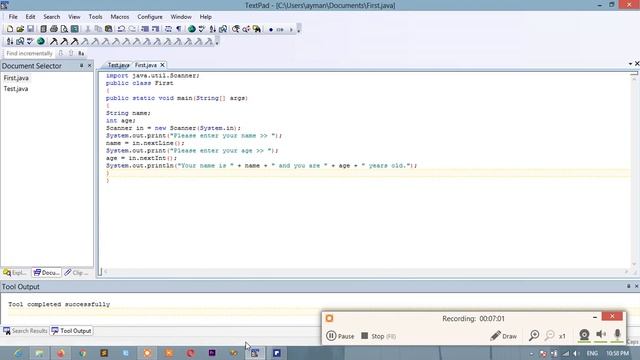640x360 pixels.
Task: Pin the Document Selector panel
Action: (81, 65)
